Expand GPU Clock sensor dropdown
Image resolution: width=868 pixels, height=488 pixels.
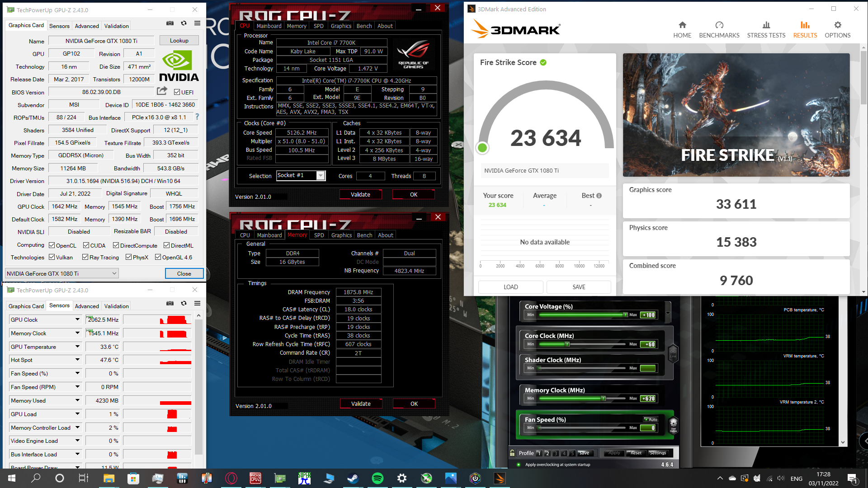point(77,319)
